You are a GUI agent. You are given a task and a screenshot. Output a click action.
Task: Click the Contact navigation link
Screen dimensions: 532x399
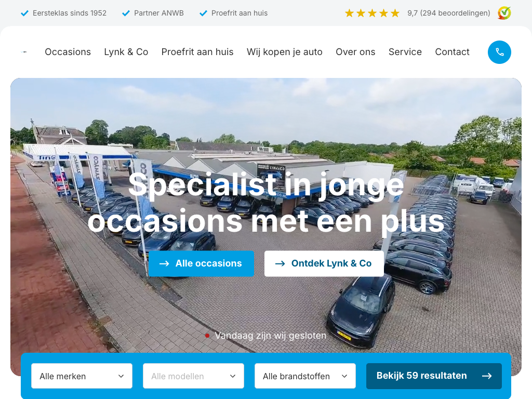(452, 52)
